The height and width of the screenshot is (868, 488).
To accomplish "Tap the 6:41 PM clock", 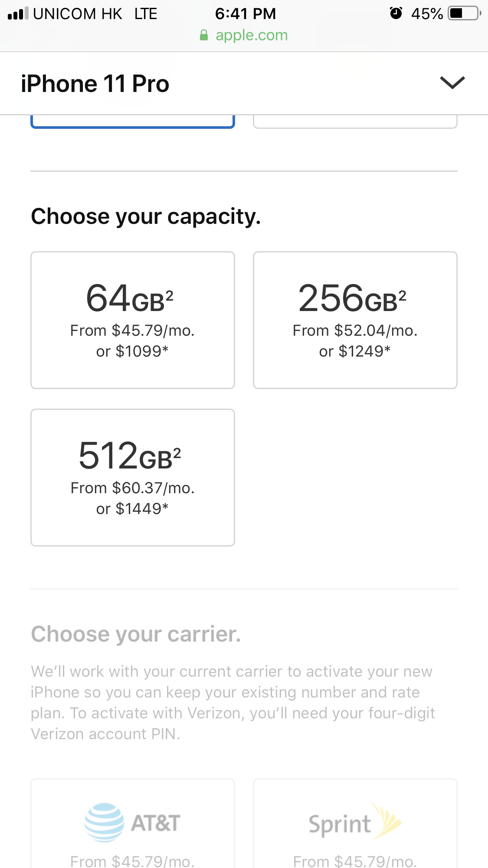I will [x=245, y=13].
